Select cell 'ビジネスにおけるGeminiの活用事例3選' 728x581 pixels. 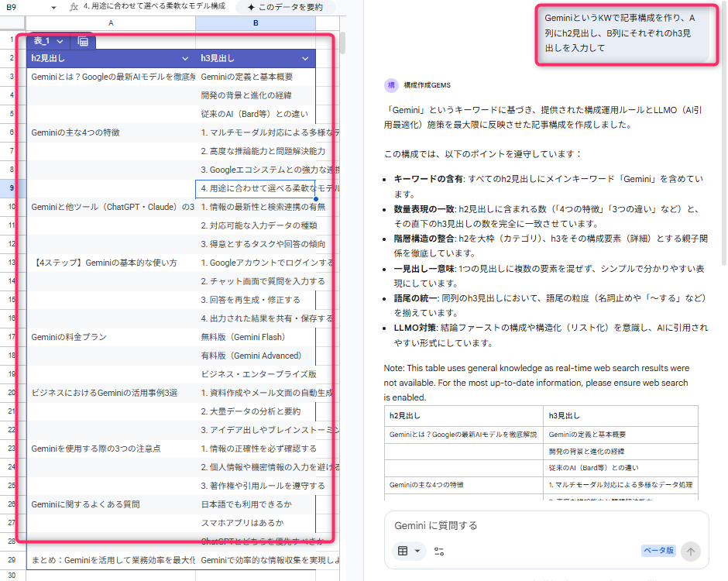click(x=111, y=393)
